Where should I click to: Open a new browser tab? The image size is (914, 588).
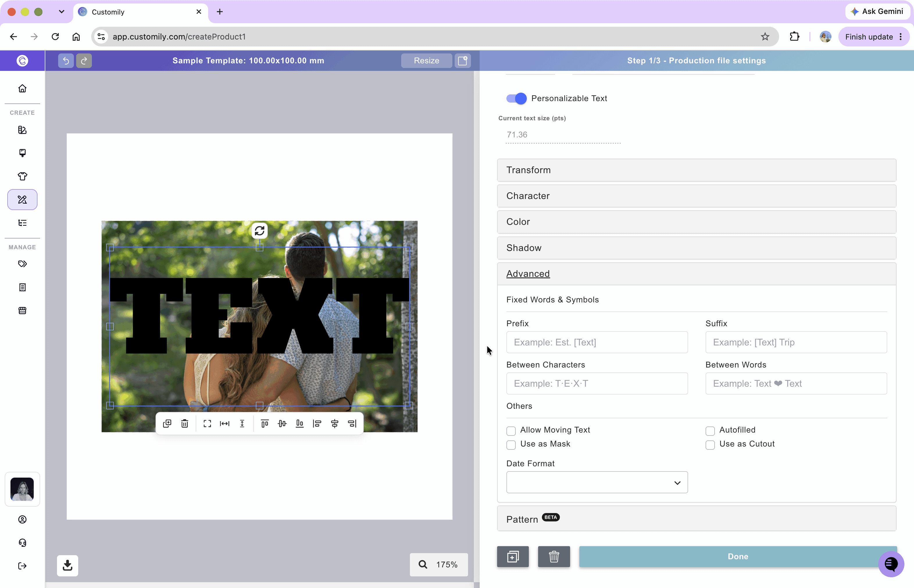[x=220, y=12]
